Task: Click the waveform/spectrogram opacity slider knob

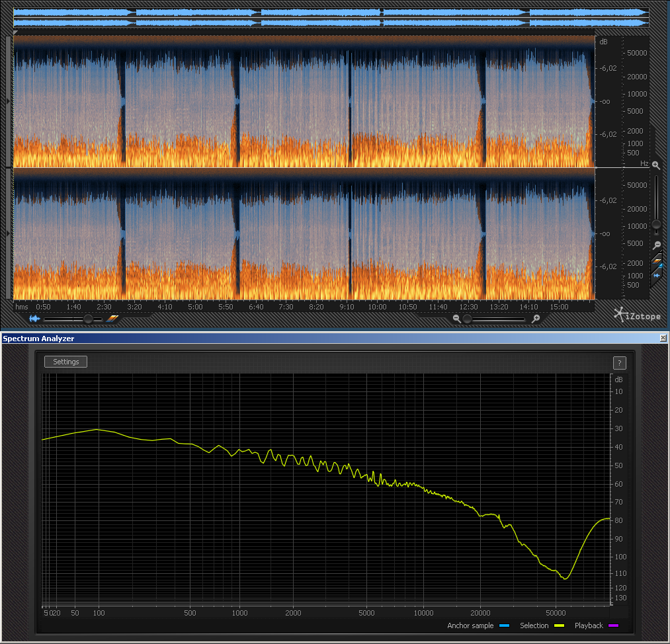Action: click(87, 319)
